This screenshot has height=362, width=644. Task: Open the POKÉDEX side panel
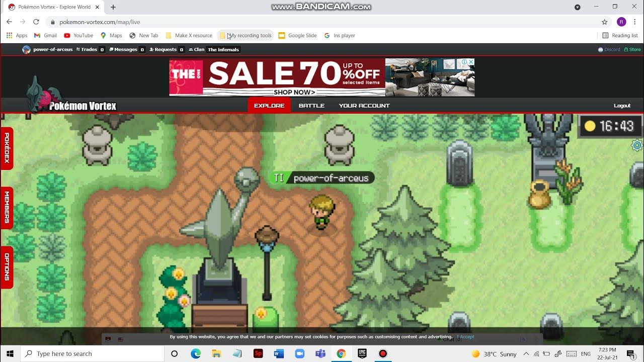7,148
